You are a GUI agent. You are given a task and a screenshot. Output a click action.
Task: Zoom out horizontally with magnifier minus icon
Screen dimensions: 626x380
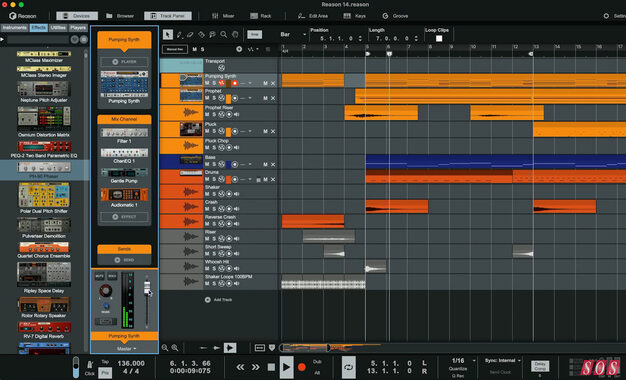click(x=165, y=348)
